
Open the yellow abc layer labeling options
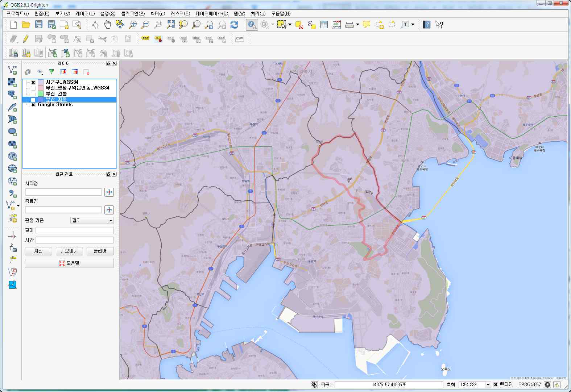tap(145, 38)
